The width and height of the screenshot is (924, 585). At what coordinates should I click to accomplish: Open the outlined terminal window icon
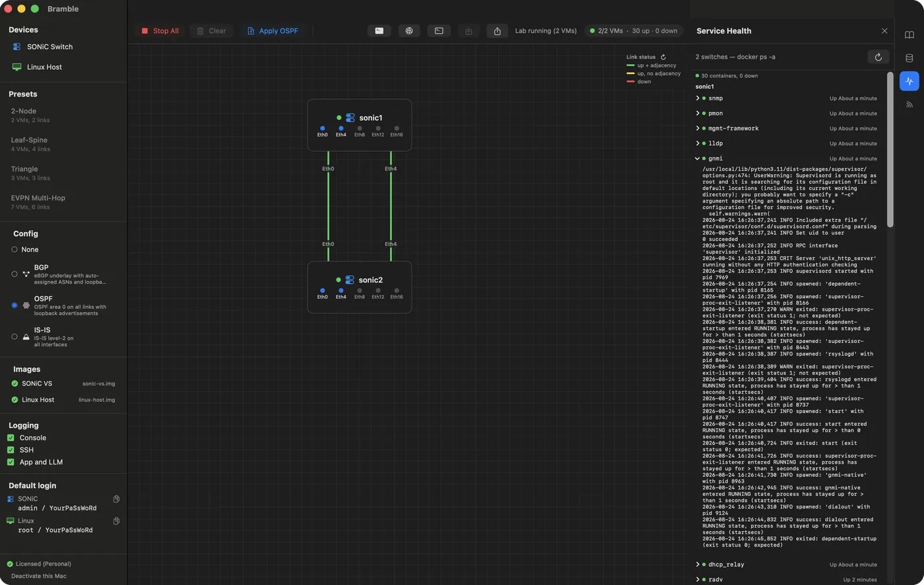pos(439,31)
